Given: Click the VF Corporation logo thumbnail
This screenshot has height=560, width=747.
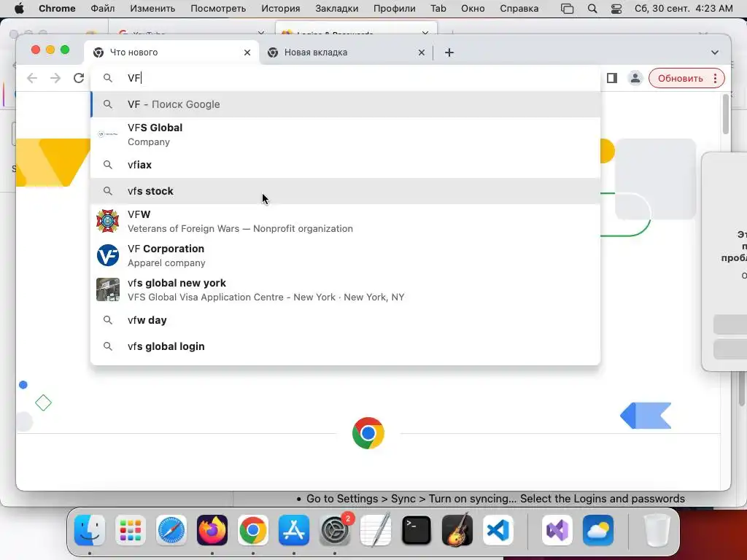Looking at the screenshot, I should 108,255.
